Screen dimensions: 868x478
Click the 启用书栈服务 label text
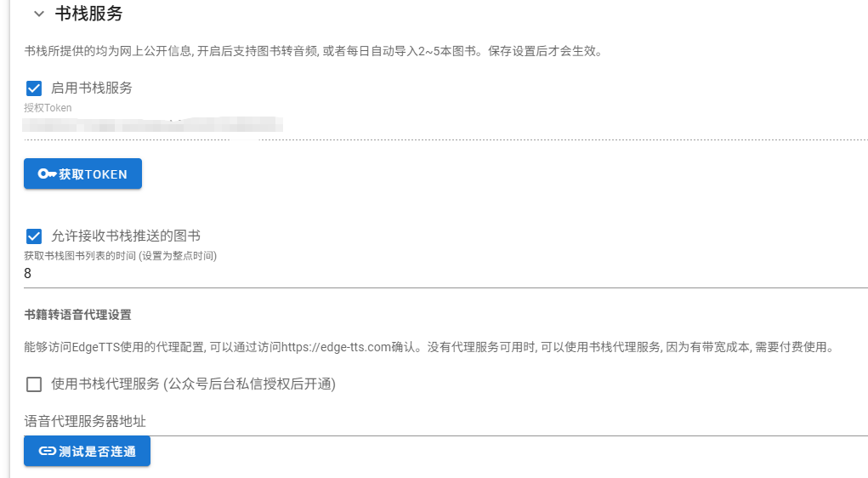pos(92,88)
